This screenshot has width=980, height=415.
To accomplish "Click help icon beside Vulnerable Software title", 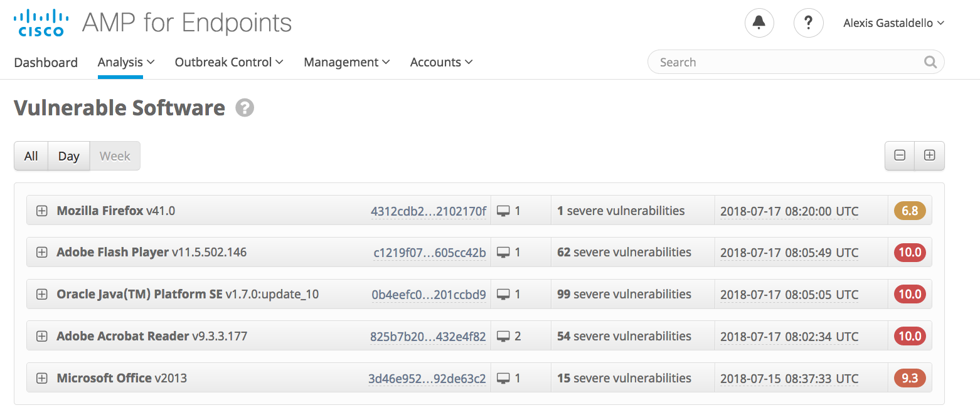I will 245,108.
